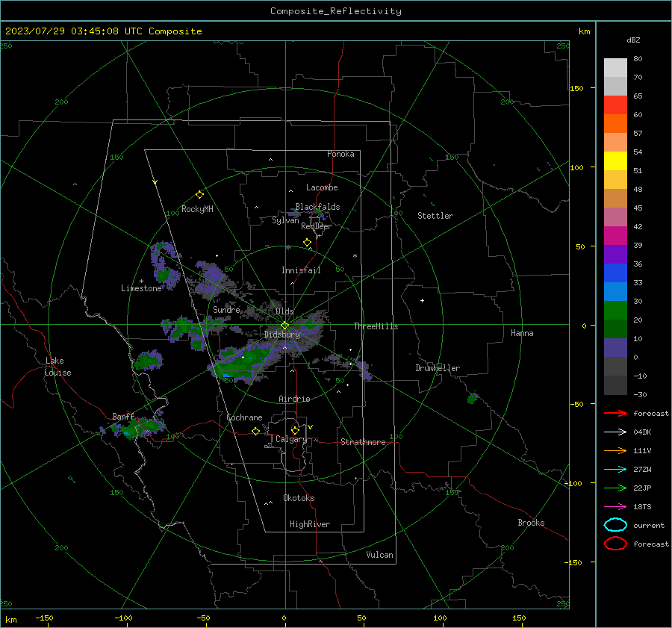Click the red forecast arrow legend icon
Screen dimensions: 672x628
(x=615, y=413)
